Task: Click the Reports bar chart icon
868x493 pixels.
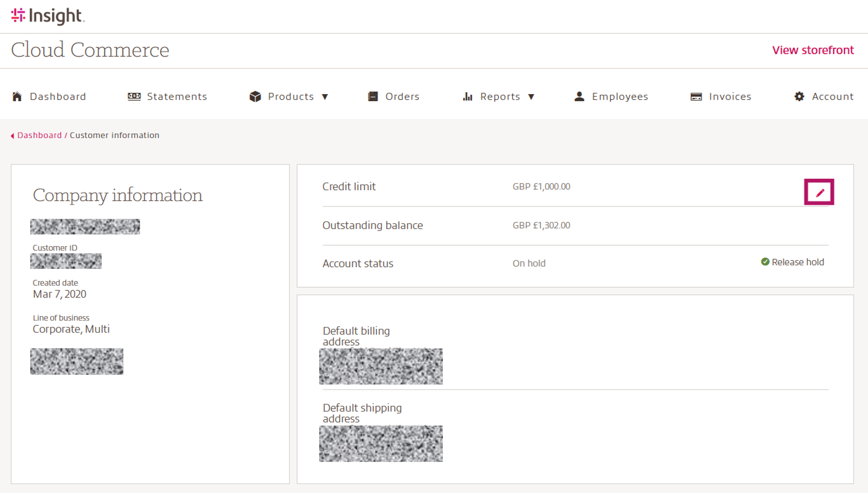Action: [x=467, y=97]
